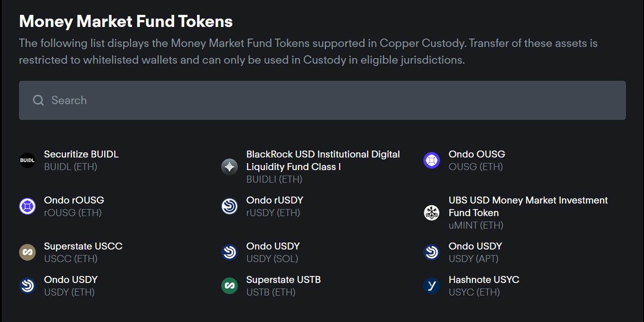Select the UBS uMINT snowflake icon
644x322 pixels.
(x=432, y=213)
